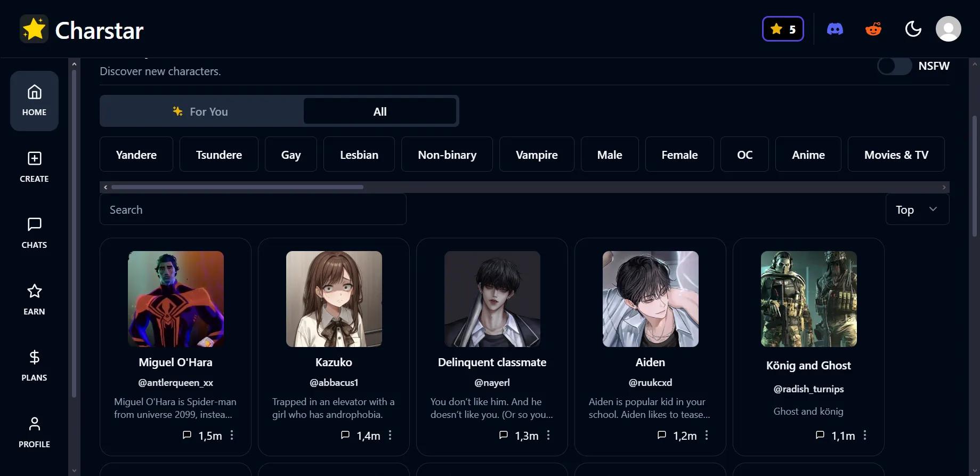The width and height of the screenshot is (980, 476).
Task: Click the character Search field
Action: [x=253, y=209]
